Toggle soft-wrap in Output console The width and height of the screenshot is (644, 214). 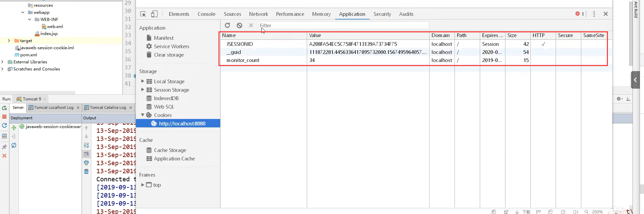(86, 145)
